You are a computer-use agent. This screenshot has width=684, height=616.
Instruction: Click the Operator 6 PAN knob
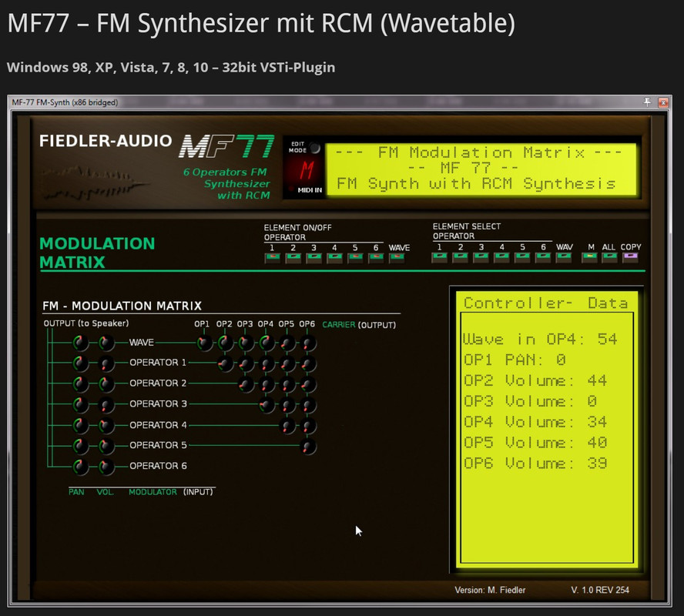pyautogui.click(x=80, y=467)
